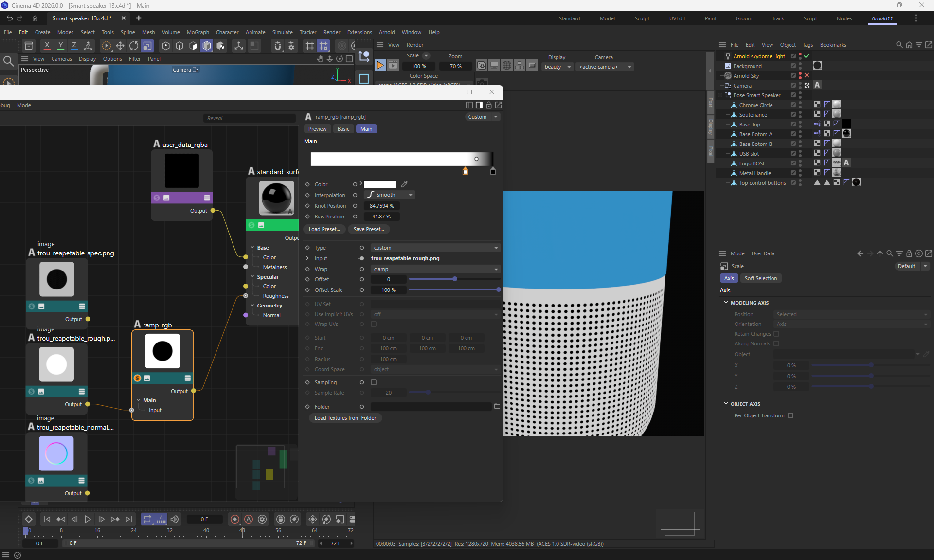Screen dimensions: 934x560
Task: Click the record active objects keyframe button
Action: (x=234, y=519)
